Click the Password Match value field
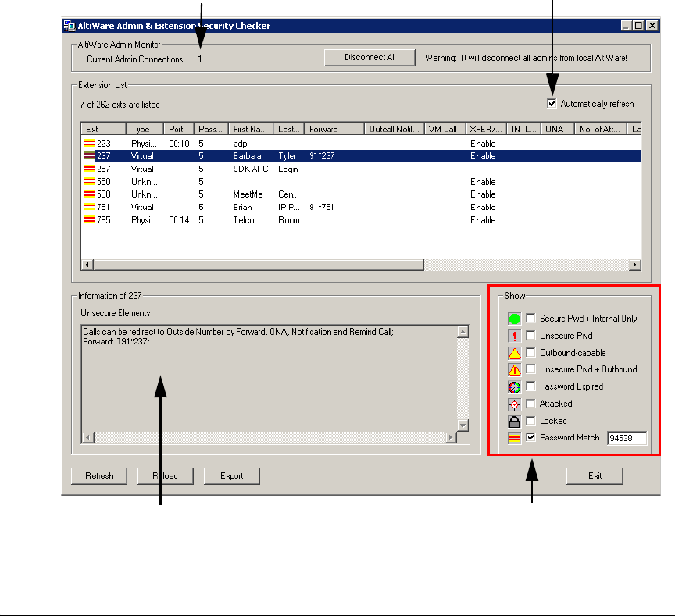The width and height of the screenshot is (675, 616). [x=627, y=438]
